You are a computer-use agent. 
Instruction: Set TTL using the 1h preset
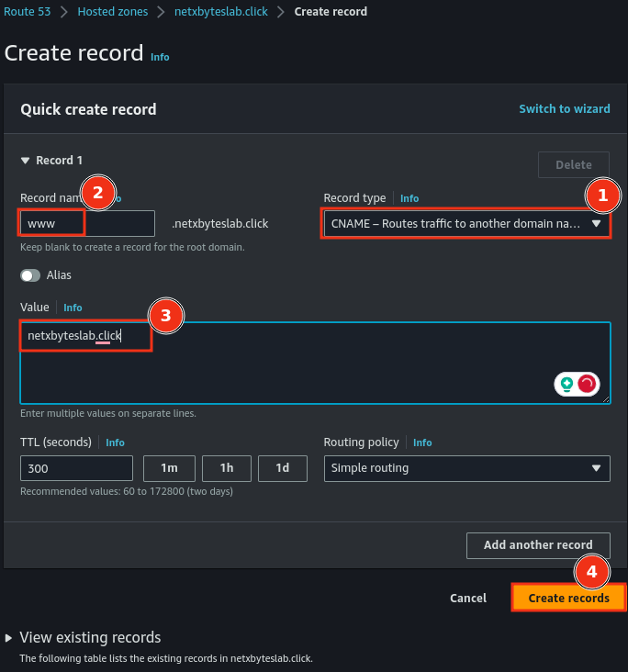point(226,468)
